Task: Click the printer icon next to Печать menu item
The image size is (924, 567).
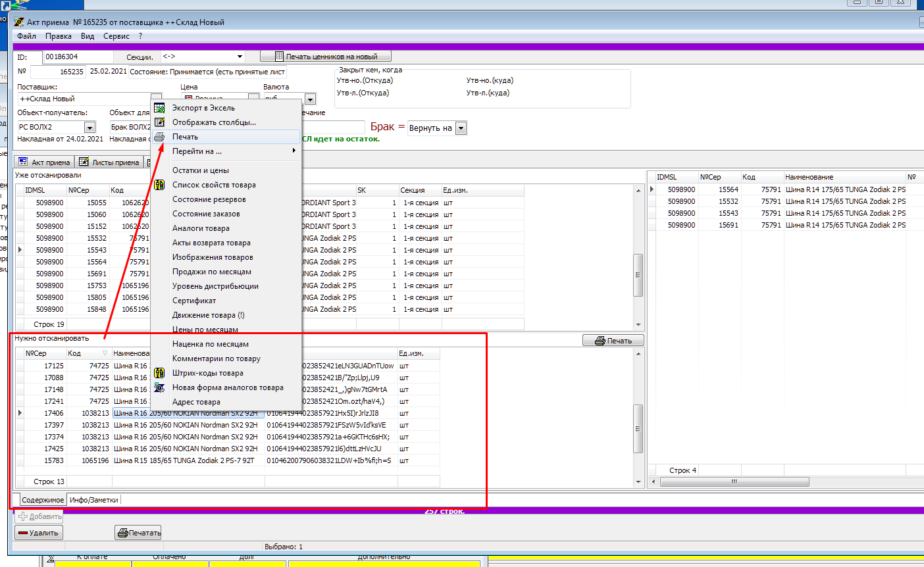Action: (x=159, y=137)
